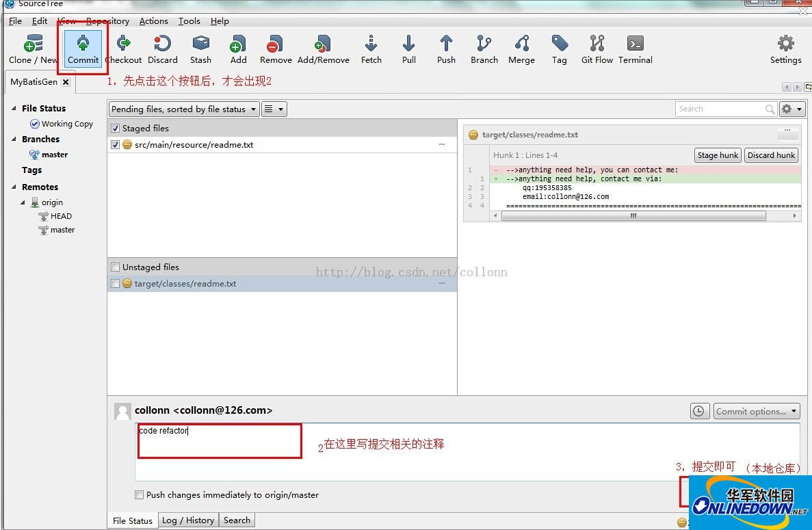Click the search magnifier icon
This screenshot has height=530, width=812.
[770, 109]
